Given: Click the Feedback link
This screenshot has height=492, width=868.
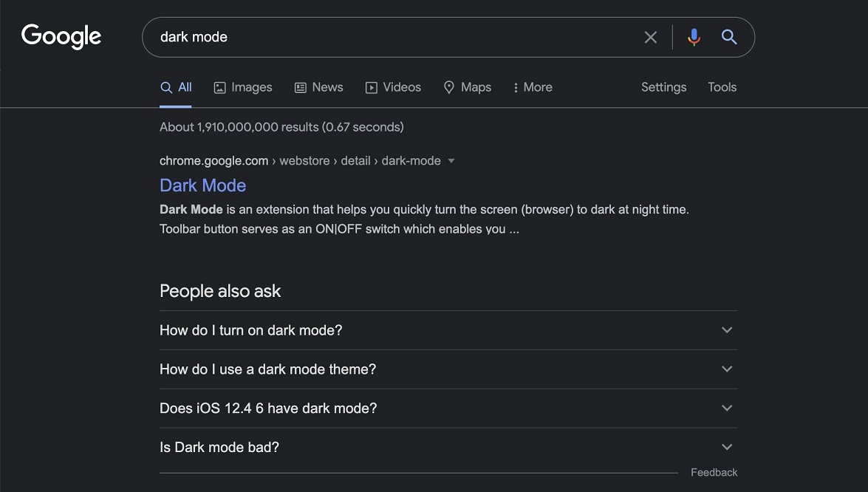Looking at the screenshot, I should (714, 472).
